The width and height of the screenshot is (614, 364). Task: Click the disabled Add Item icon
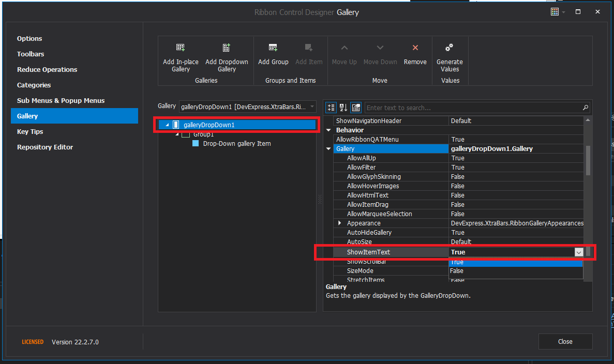click(309, 48)
